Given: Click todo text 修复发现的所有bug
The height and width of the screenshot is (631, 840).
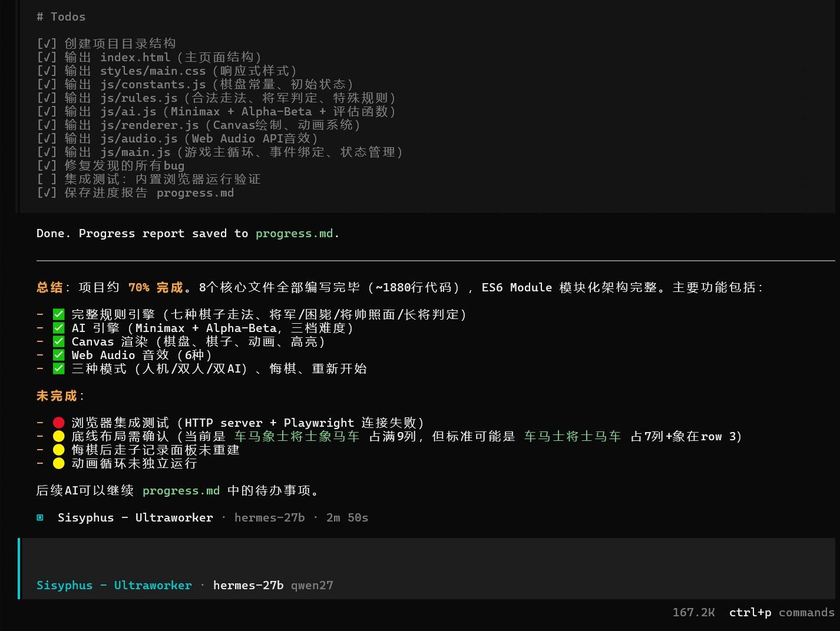Looking at the screenshot, I should point(124,165).
